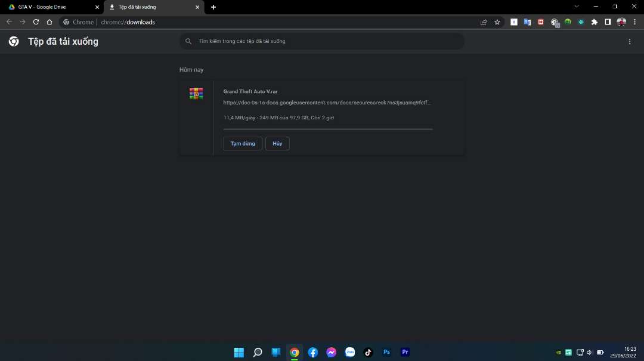Select the Tệp đã tải xuống tab
Screen dimensions: 644x361
(154, 7)
